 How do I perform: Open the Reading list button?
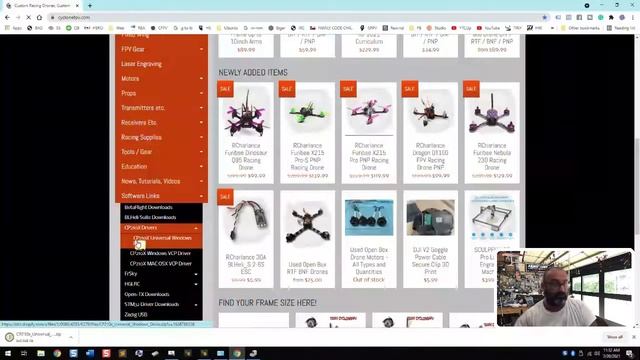[621, 28]
